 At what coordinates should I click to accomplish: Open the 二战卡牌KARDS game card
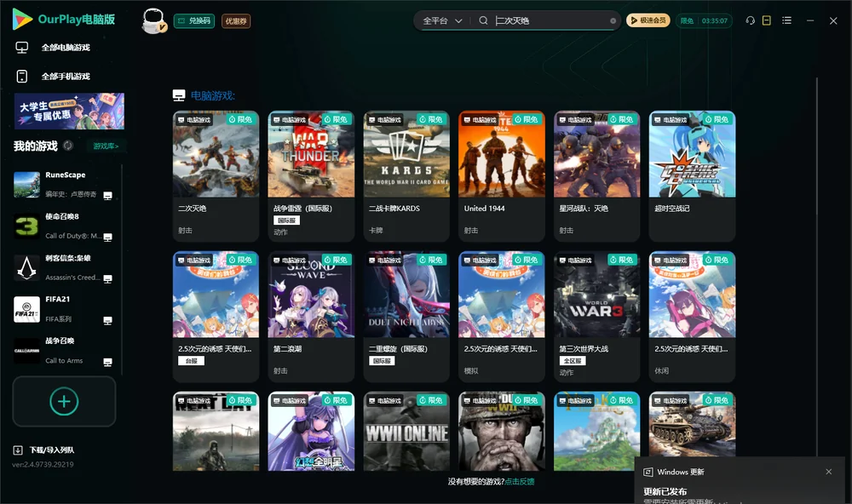(406, 176)
